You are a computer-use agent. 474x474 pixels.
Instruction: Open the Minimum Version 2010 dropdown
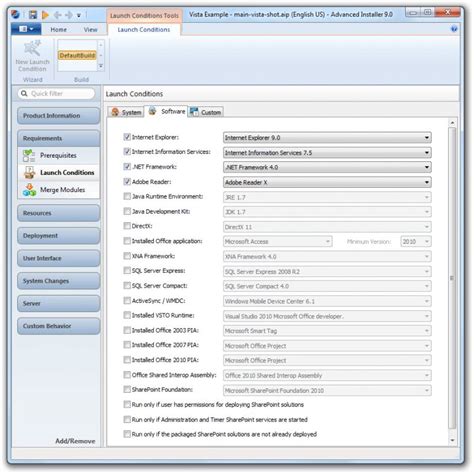(416, 242)
